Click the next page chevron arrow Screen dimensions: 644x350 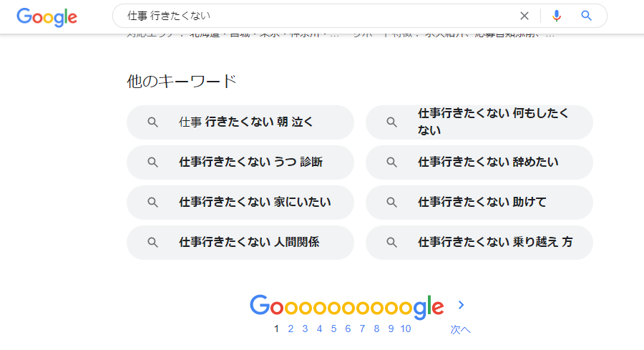tap(462, 305)
